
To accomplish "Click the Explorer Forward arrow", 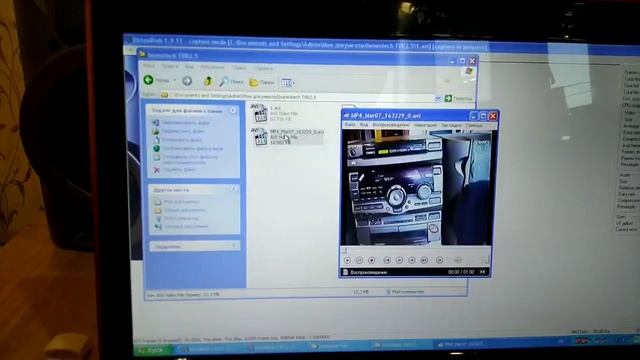I will pos(187,81).
